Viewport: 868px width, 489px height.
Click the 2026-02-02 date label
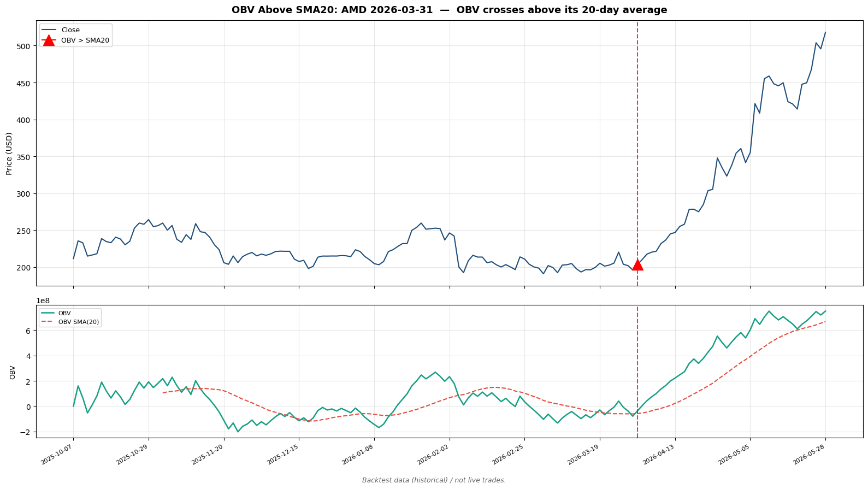tap(433, 455)
